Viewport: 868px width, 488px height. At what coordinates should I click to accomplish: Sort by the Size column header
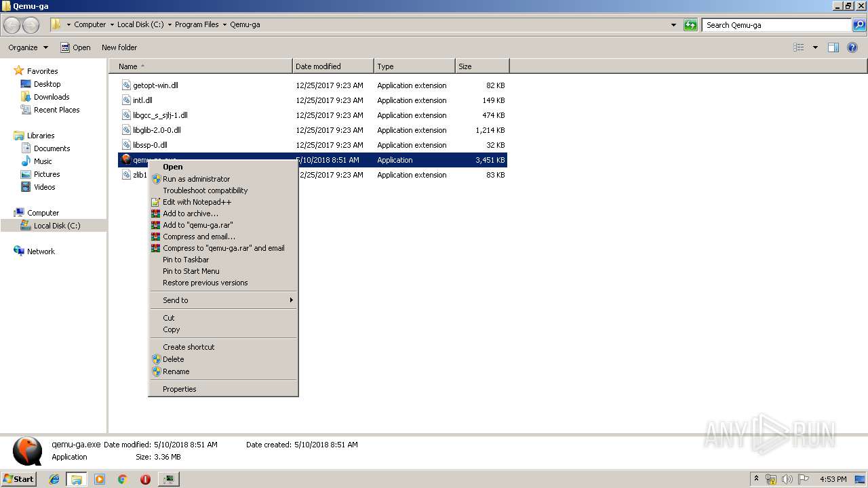(482, 66)
